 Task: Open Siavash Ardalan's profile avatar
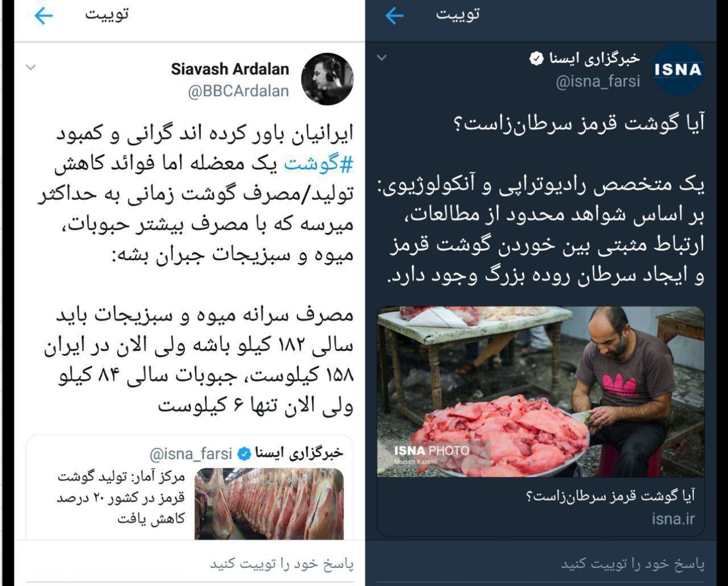point(327,79)
